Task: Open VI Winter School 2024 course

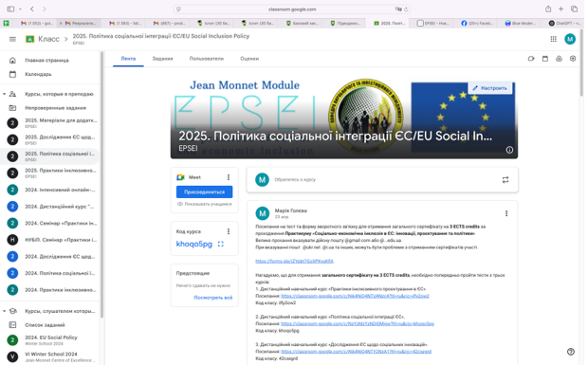Action: point(50,356)
